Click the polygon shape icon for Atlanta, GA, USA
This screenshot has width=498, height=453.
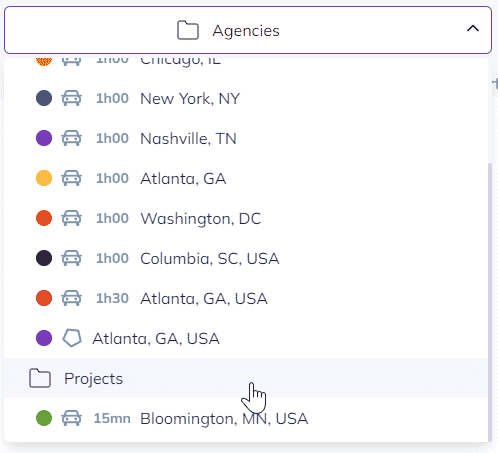point(72,338)
